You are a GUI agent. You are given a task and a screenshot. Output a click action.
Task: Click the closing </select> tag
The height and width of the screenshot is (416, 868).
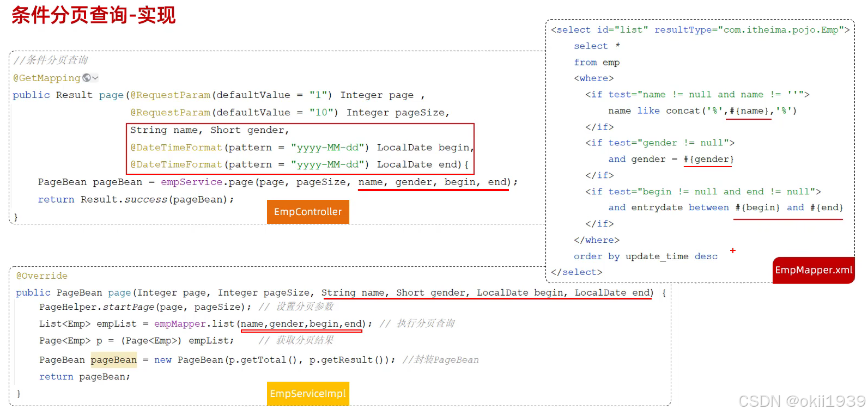tap(576, 272)
